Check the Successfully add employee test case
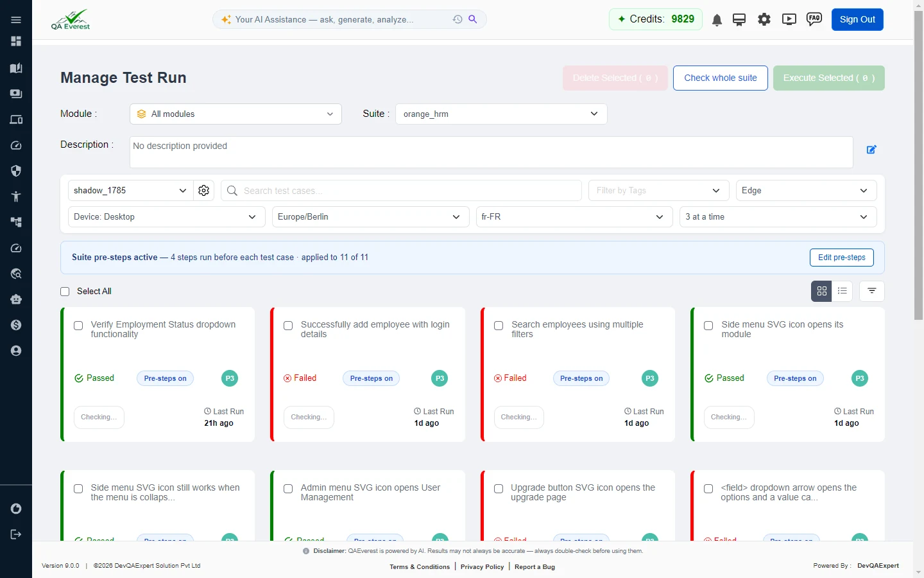 tap(288, 326)
